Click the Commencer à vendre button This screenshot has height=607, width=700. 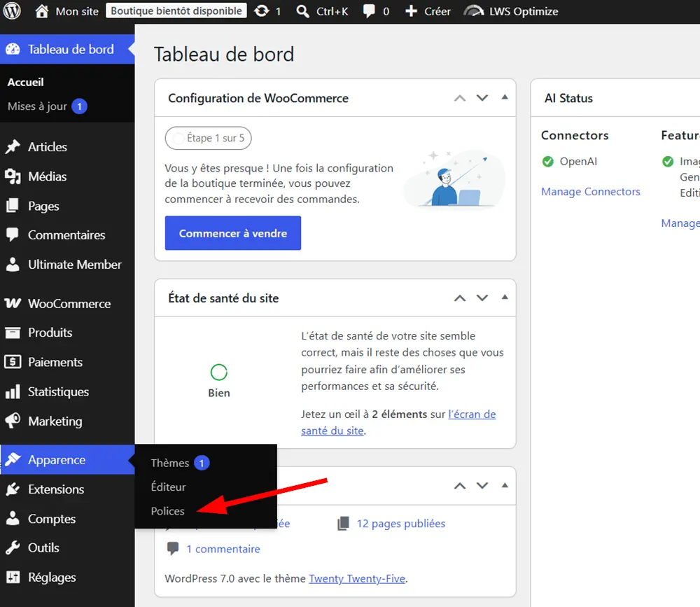pos(232,233)
